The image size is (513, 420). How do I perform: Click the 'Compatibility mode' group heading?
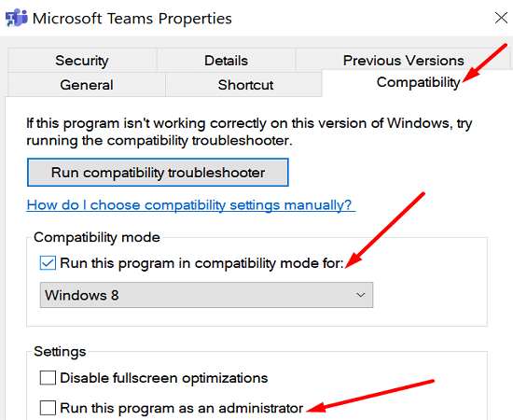97,238
